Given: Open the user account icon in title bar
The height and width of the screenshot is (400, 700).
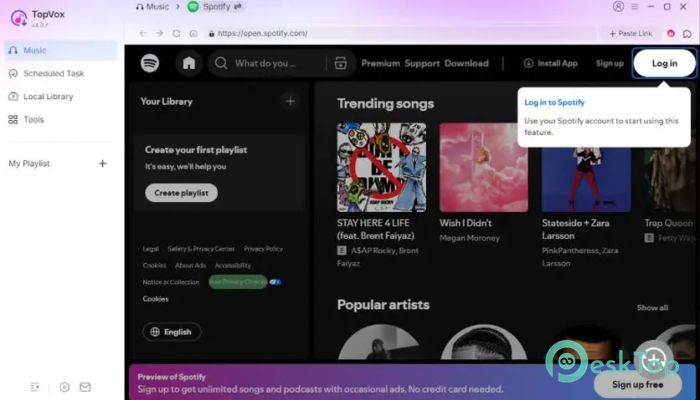Looking at the screenshot, I should point(618,6).
